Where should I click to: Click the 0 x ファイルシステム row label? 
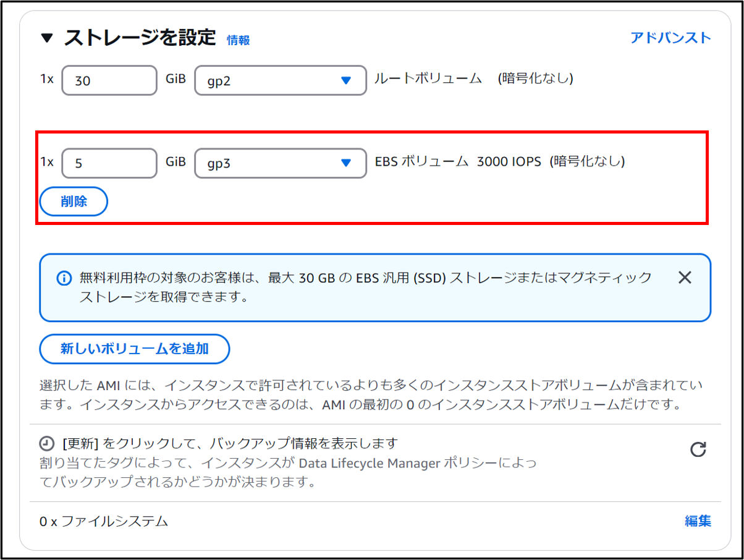coord(104,521)
